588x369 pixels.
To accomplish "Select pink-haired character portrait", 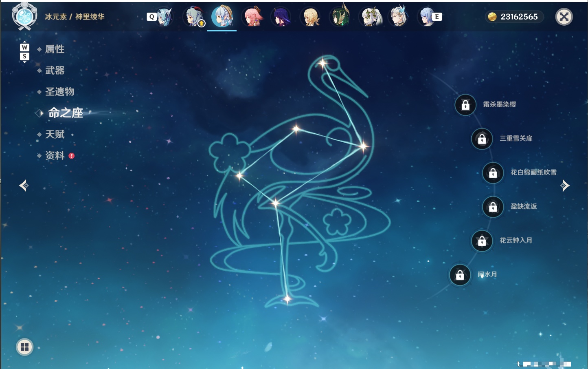I will [252, 17].
